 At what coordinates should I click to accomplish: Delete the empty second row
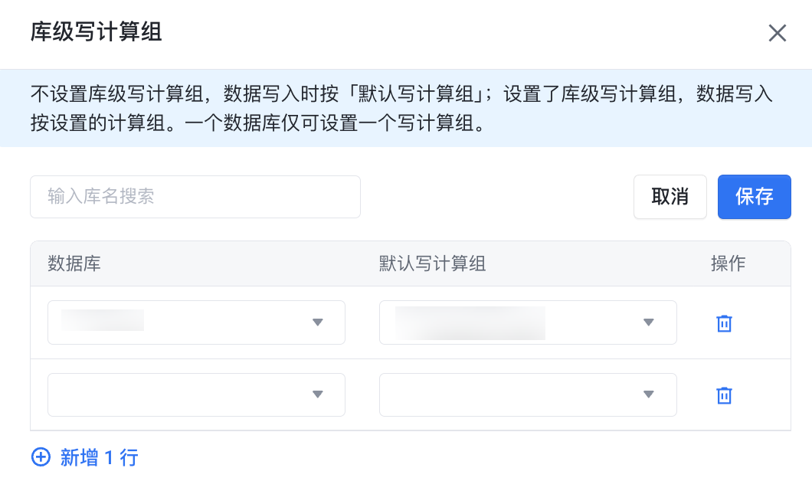click(724, 395)
